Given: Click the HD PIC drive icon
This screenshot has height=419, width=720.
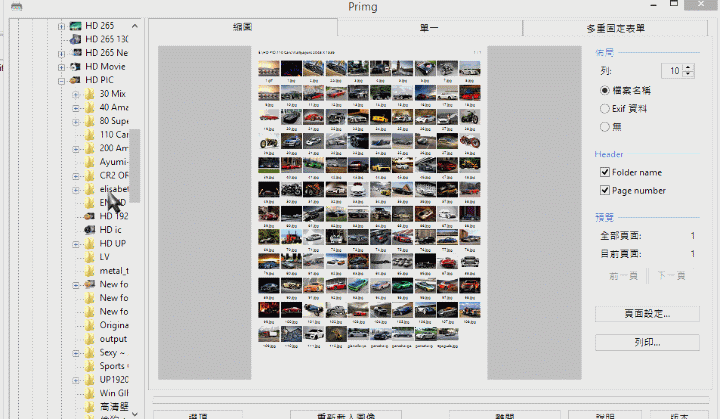Looking at the screenshot, I should pyautogui.click(x=75, y=80).
